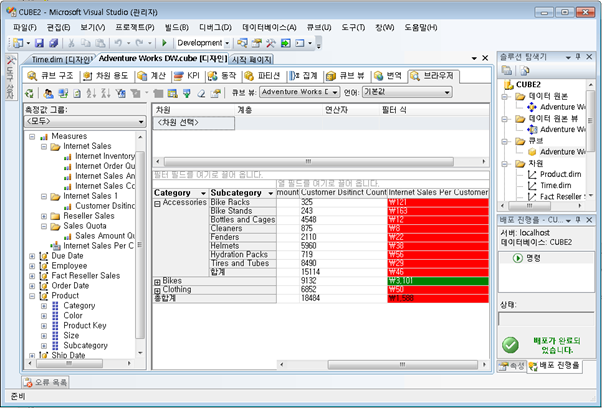The height and width of the screenshot is (408, 602).
Task: Click the green arrow window toolbar icon
Action: click(x=285, y=43)
